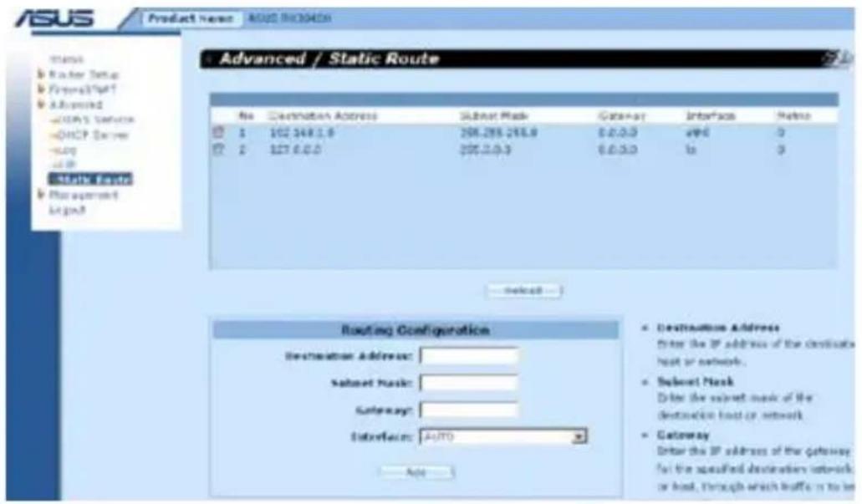Click the Gateway column header
Viewport: 862px width, 504px height.
pos(621,116)
